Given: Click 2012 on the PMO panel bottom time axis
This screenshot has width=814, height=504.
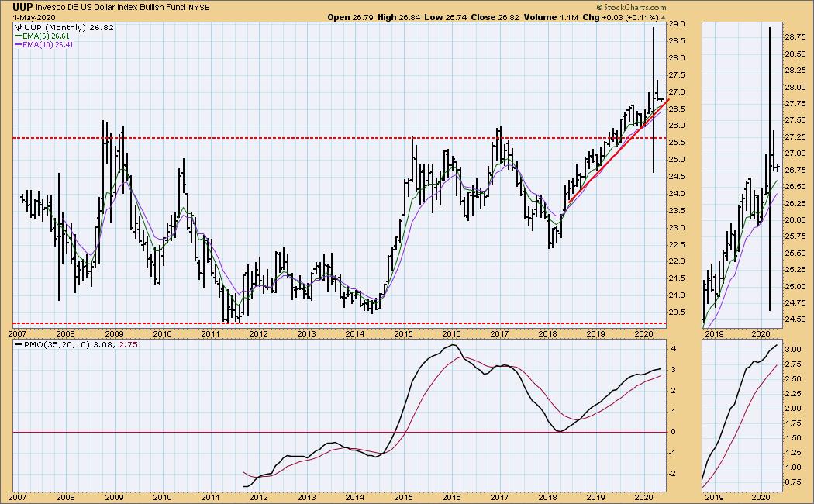Looking at the screenshot, I should coord(258,497).
